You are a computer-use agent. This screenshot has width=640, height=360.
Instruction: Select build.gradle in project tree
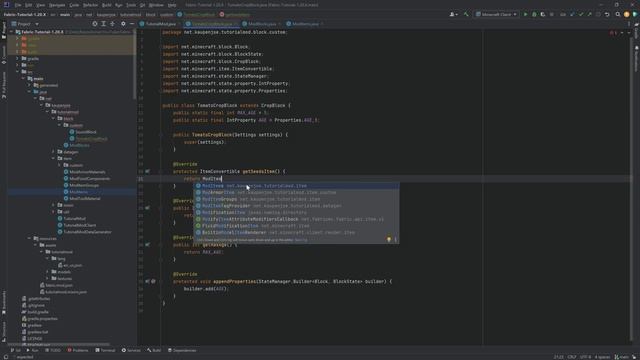pyautogui.click(x=36, y=312)
